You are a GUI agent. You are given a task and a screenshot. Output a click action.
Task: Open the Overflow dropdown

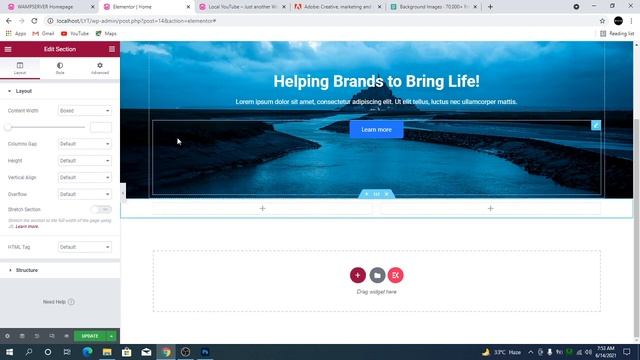point(84,194)
